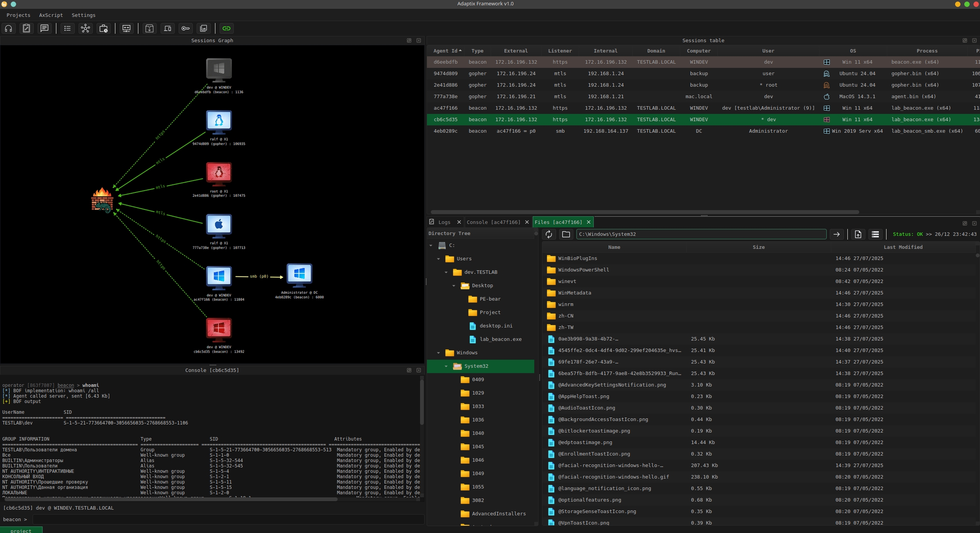Open the Sessions Graph node icon

point(85,29)
